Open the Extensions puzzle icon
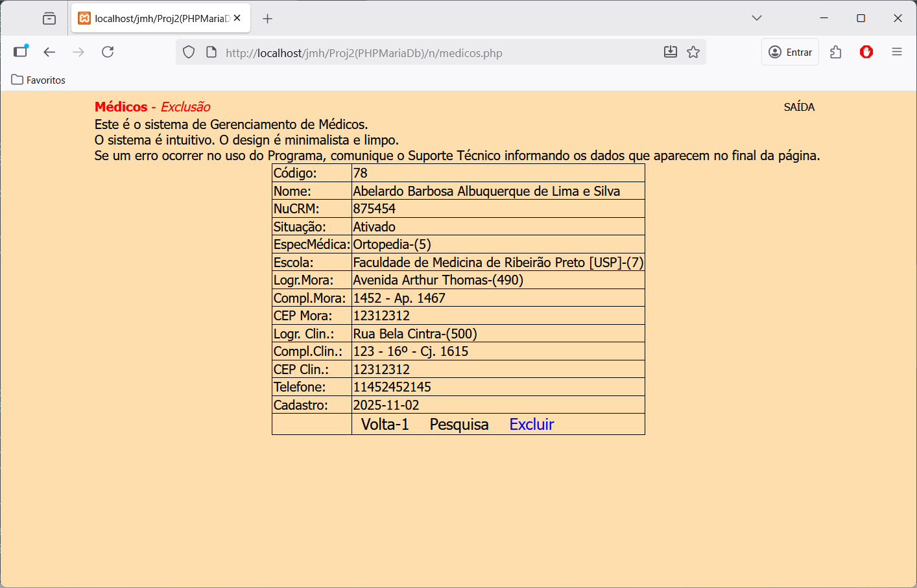 836,52
